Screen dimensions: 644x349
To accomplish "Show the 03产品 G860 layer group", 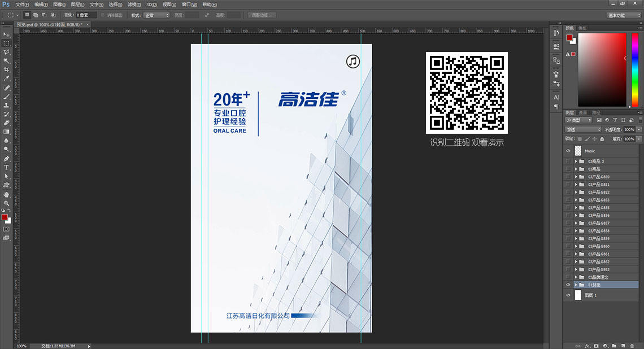I will click(x=568, y=246).
